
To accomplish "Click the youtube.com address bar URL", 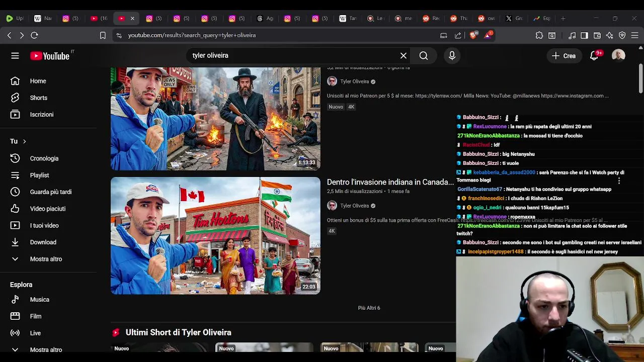I will point(192,35).
